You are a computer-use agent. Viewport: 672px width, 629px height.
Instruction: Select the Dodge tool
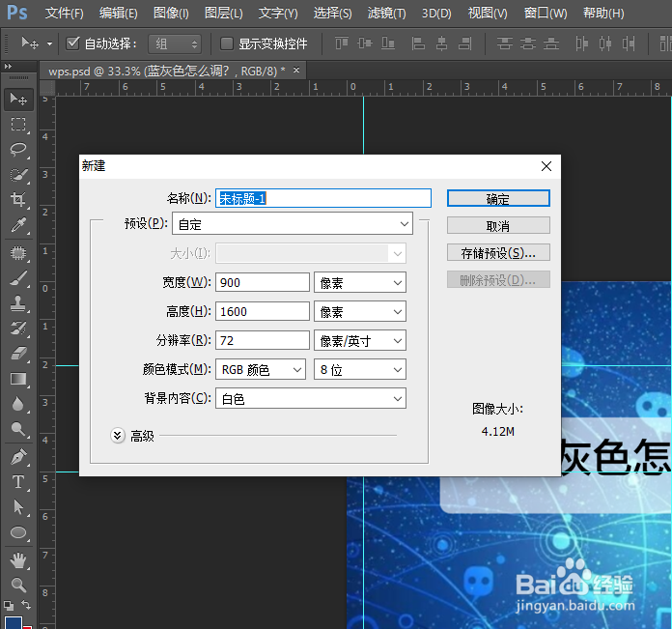(18, 429)
